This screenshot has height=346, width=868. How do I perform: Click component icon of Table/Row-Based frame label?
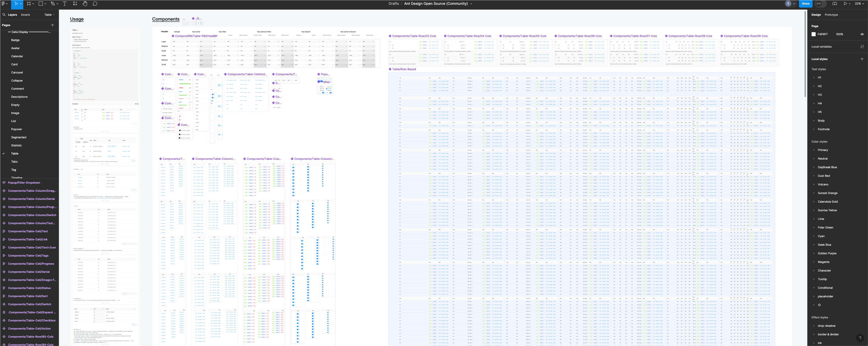(390, 69)
